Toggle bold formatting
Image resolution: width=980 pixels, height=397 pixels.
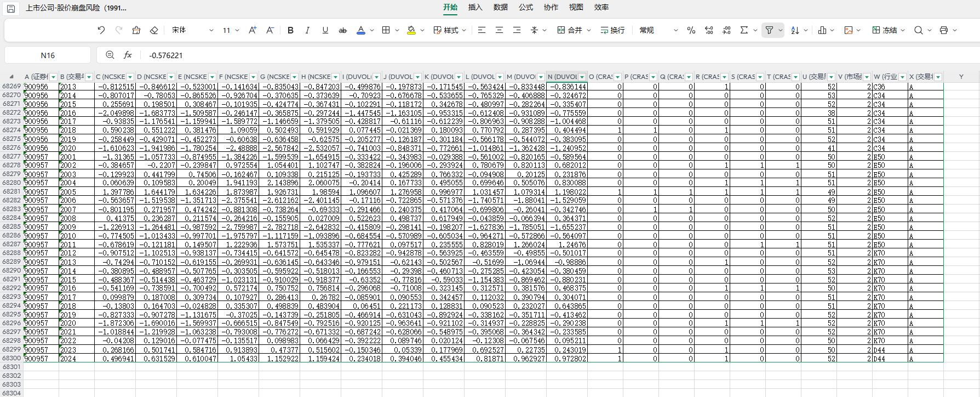(x=290, y=30)
